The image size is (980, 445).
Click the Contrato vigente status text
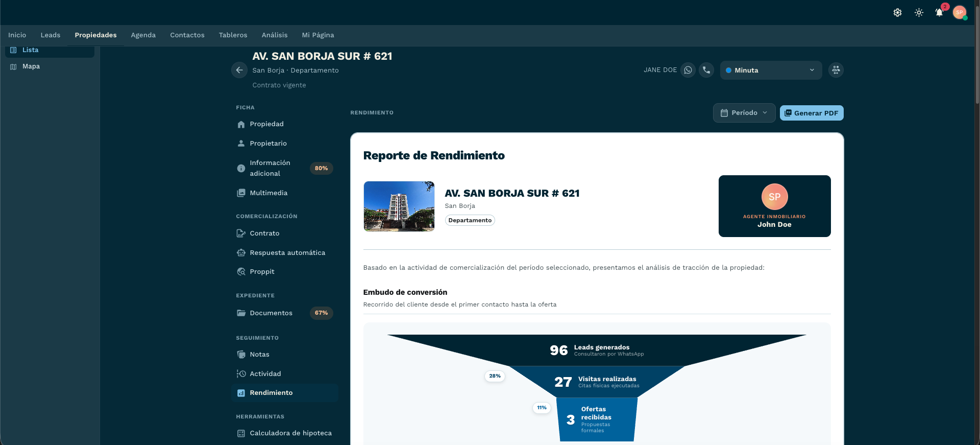(x=279, y=85)
